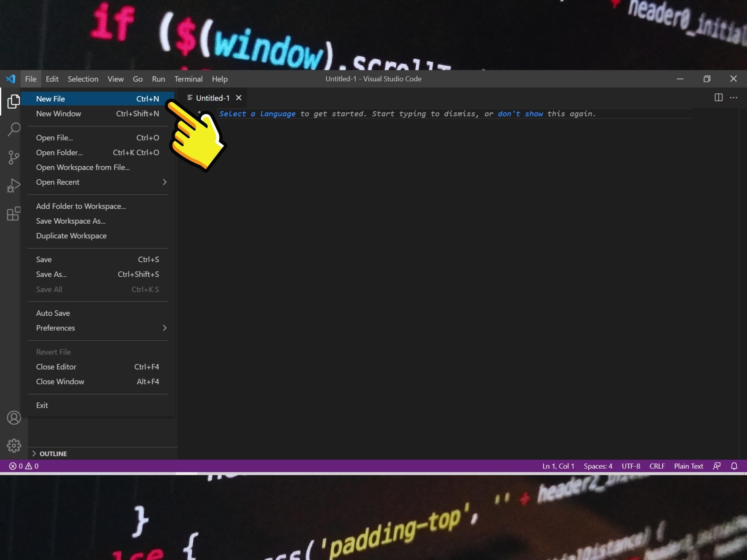
Task: Select Save in File menu
Action: (x=97, y=259)
